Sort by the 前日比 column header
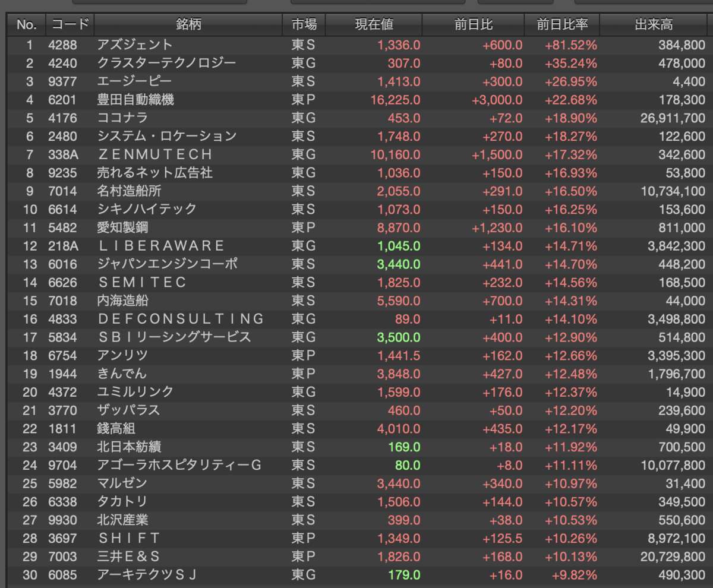Viewport: 713px width, 588px height. pos(473,25)
